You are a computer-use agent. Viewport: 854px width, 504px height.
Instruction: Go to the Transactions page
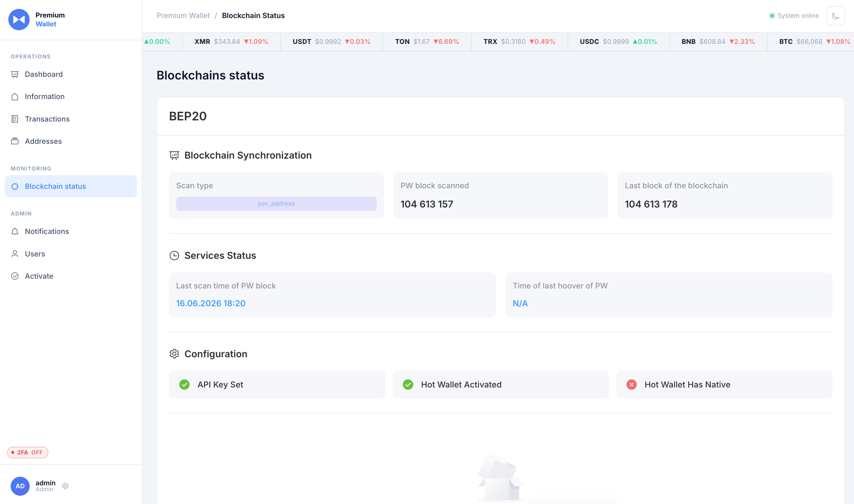[71, 119]
